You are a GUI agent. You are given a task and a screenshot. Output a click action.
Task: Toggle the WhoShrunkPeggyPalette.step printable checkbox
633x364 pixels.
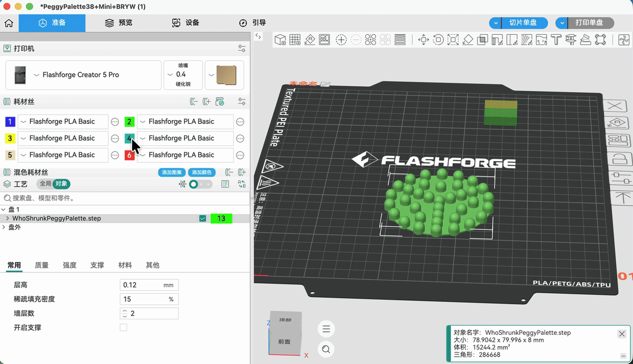click(203, 219)
